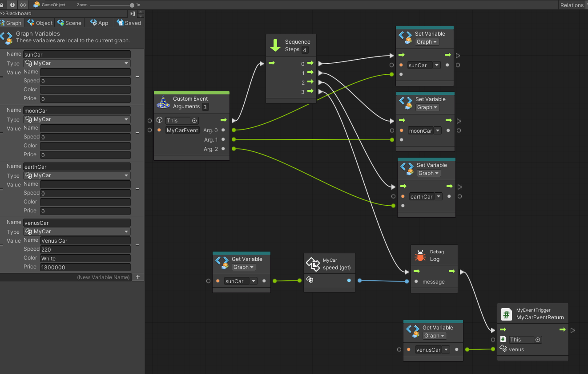The width and height of the screenshot is (588, 374).
Task: Click the MyCar input port icon on speed node
Action: tap(310, 280)
